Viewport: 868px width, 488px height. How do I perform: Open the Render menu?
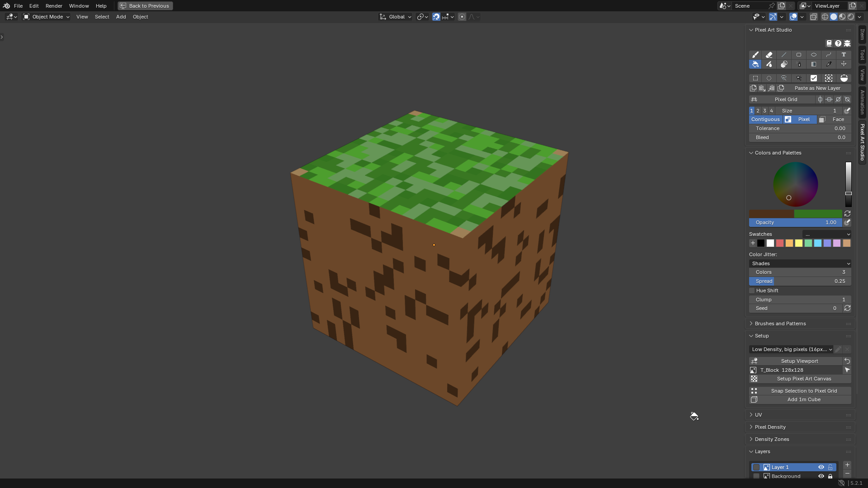coord(54,6)
